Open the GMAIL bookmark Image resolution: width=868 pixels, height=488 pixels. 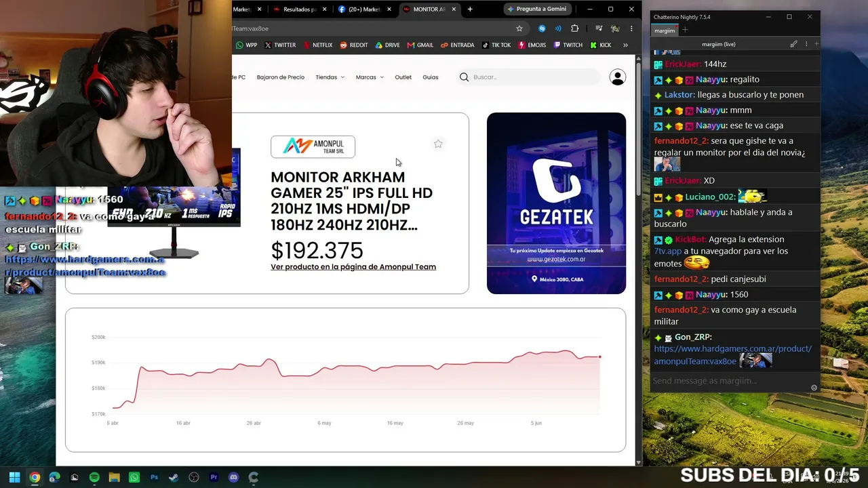click(x=420, y=45)
